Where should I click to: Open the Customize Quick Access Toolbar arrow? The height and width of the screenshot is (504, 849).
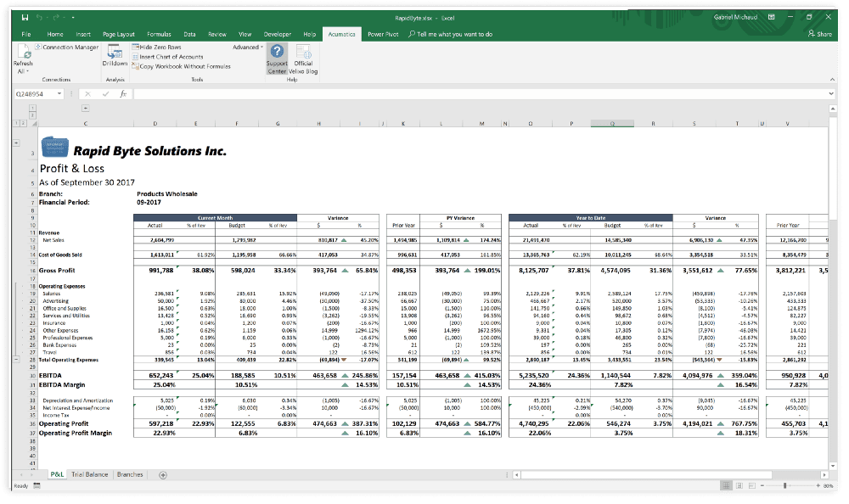73,18
